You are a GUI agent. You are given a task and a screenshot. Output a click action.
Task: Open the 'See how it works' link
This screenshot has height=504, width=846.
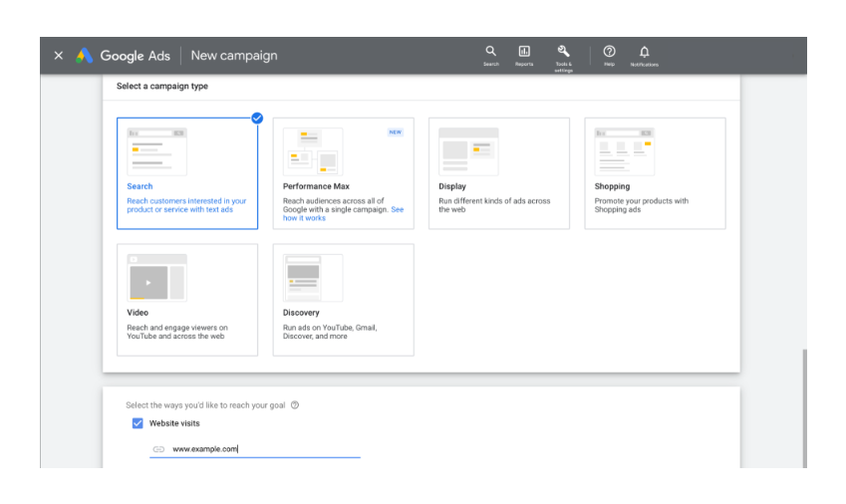304,218
